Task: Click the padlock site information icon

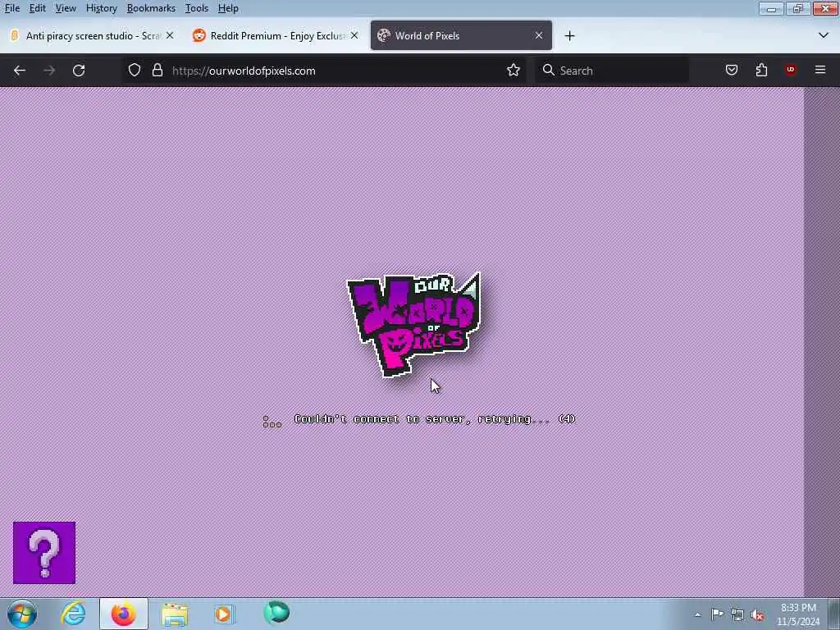Action: point(157,71)
